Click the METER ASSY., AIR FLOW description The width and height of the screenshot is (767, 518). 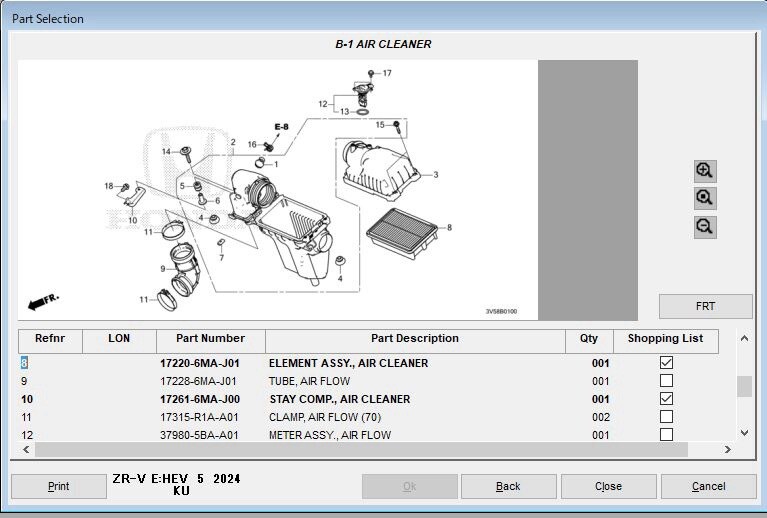click(330, 435)
